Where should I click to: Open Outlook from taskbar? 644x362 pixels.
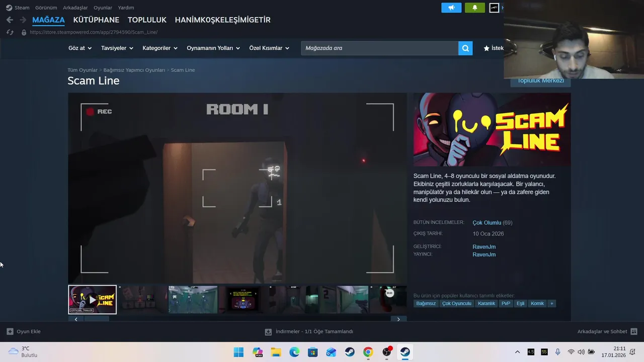(331, 352)
